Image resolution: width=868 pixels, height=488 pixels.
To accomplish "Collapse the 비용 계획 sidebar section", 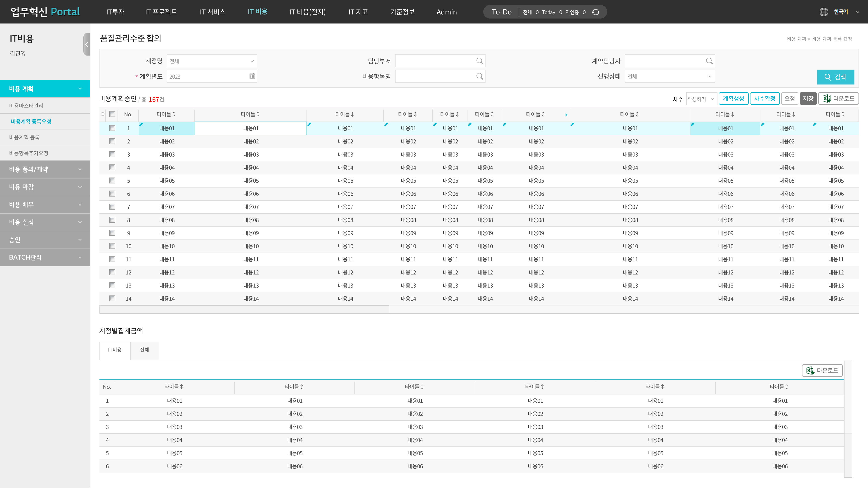I will click(x=45, y=89).
